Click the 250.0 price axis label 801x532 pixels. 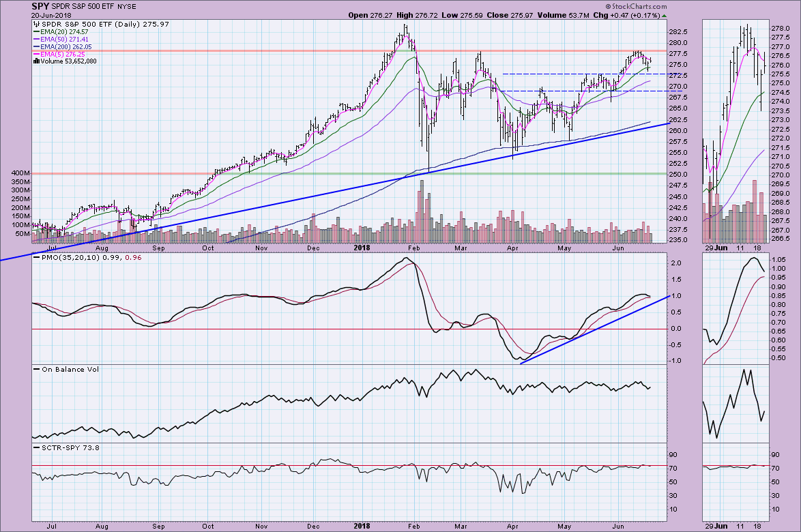pos(678,174)
